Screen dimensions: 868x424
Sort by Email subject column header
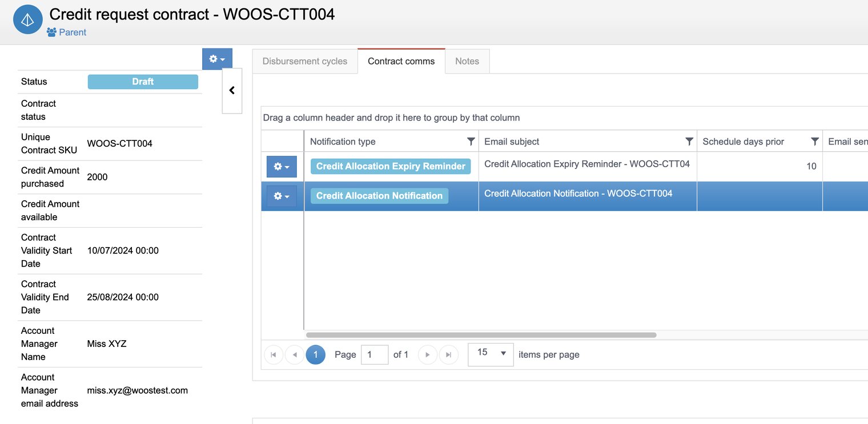(x=512, y=142)
